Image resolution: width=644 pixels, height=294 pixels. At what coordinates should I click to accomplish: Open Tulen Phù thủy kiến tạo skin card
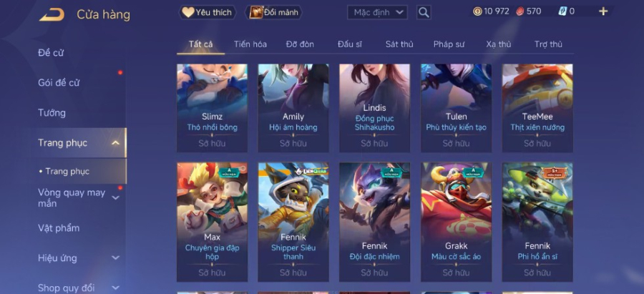[x=456, y=108]
